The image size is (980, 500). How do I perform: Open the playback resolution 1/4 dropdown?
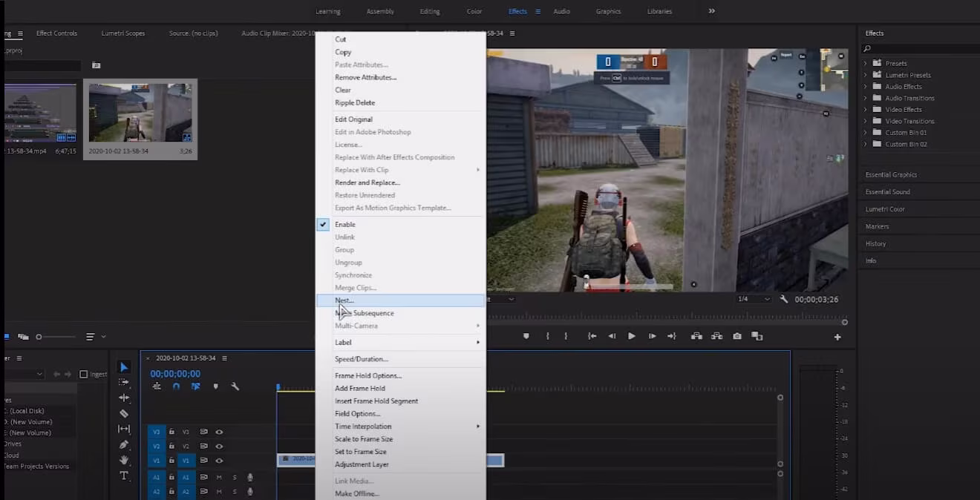point(754,299)
